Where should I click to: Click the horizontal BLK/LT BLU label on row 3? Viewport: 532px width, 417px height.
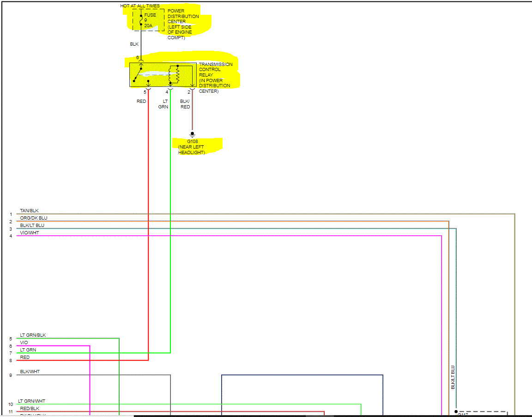(x=32, y=226)
